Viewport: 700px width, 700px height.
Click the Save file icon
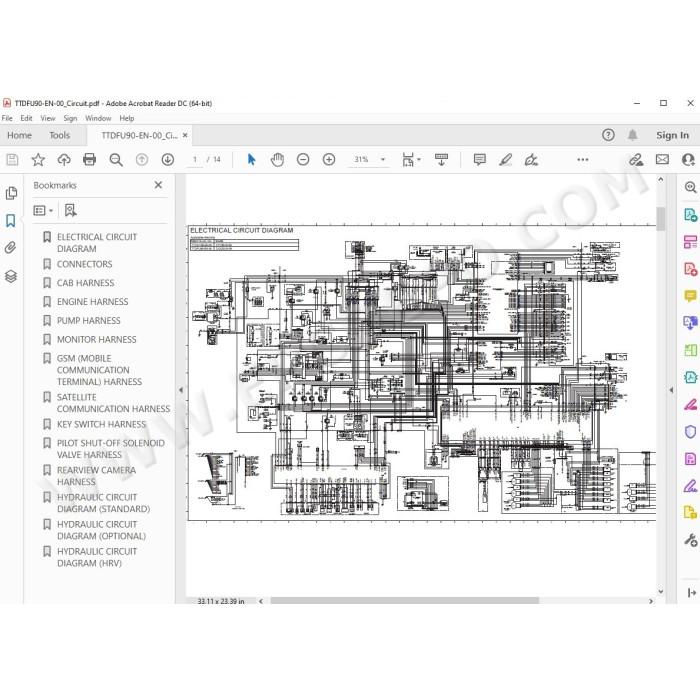(12, 159)
